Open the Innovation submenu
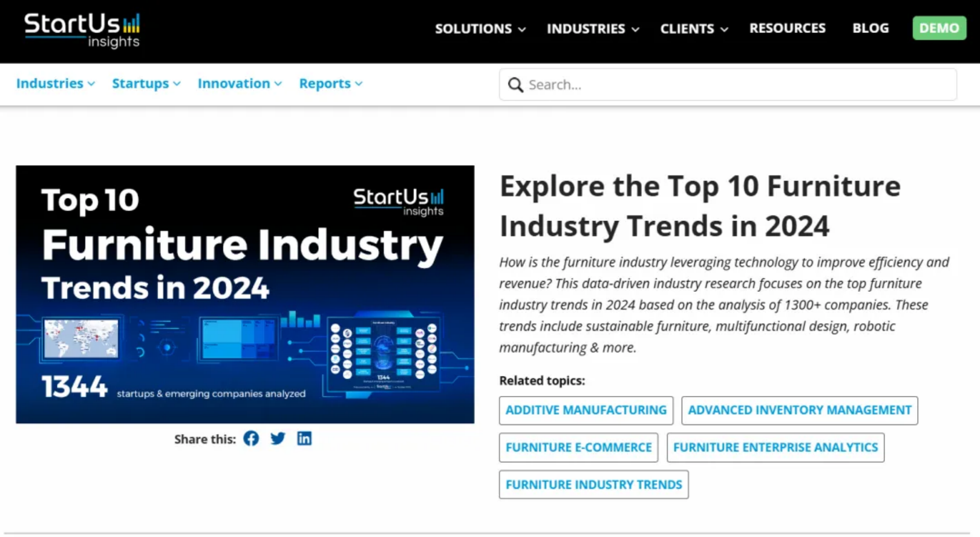980x537 pixels. click(x=240, y=84)
